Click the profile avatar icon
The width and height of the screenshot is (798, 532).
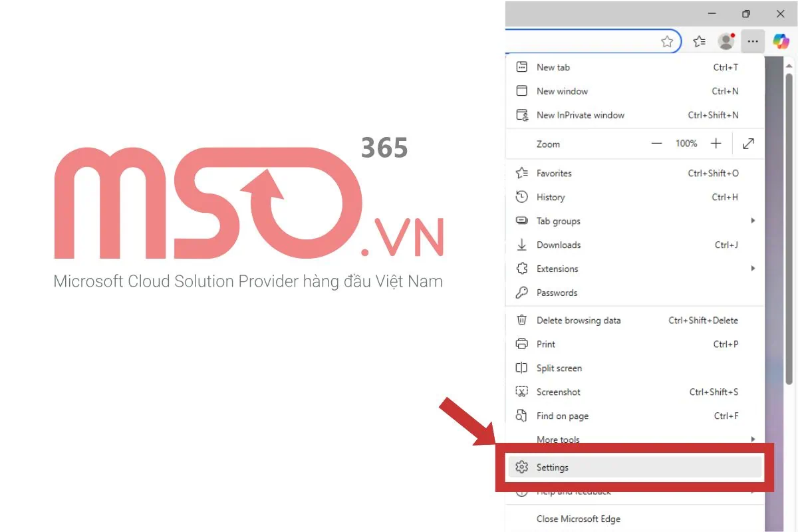726,41
